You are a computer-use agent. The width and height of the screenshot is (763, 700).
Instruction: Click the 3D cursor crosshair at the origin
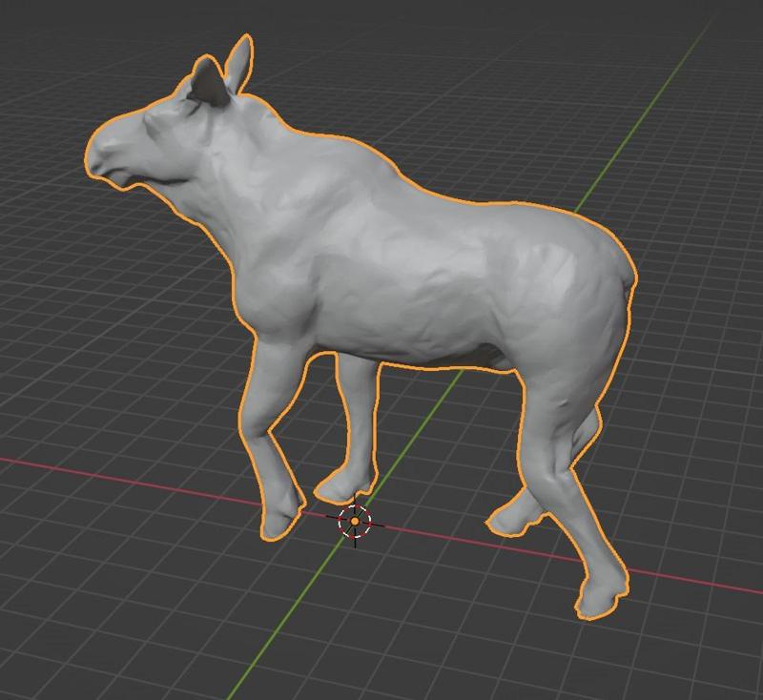[355, 522]
